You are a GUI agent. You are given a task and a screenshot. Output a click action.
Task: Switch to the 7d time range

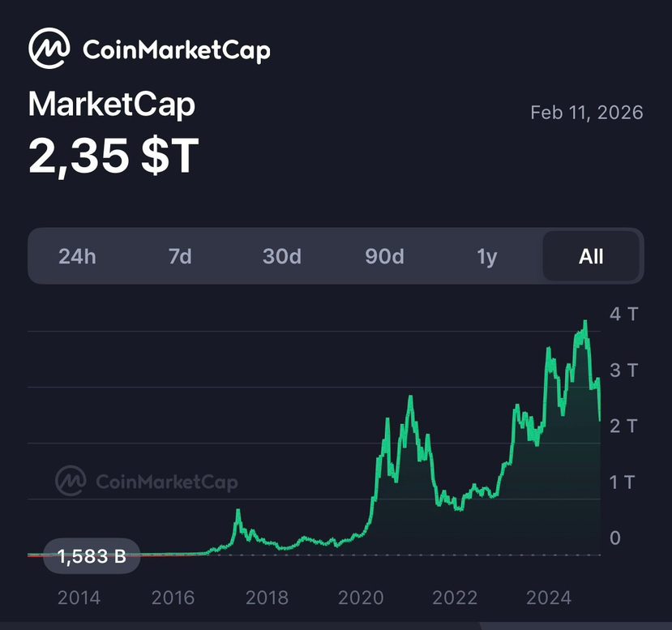[x=180, y=257]
